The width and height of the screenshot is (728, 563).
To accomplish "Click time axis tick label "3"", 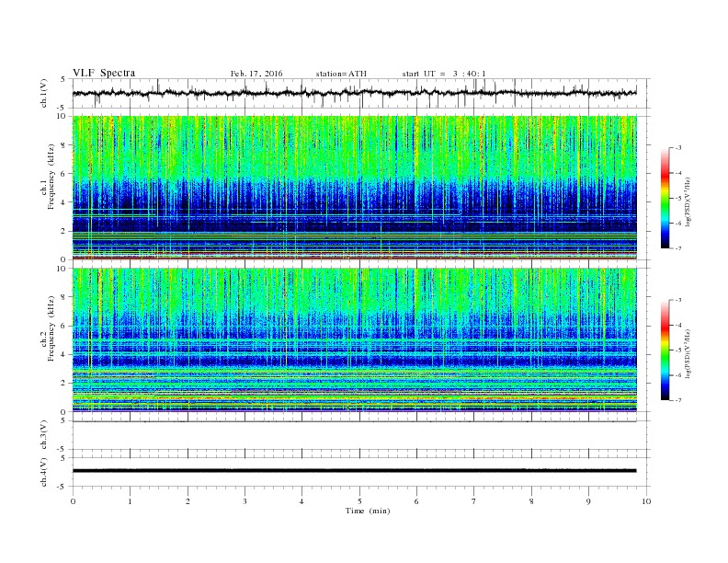I will point(245,501).
